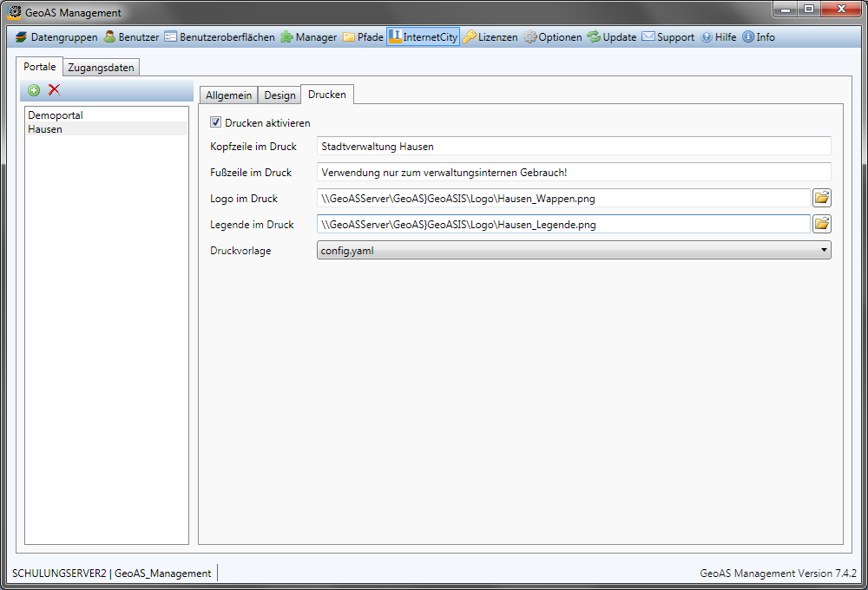Select Demoportal in the portal list
Screen dimensions: 868x590
click(56, 115)
